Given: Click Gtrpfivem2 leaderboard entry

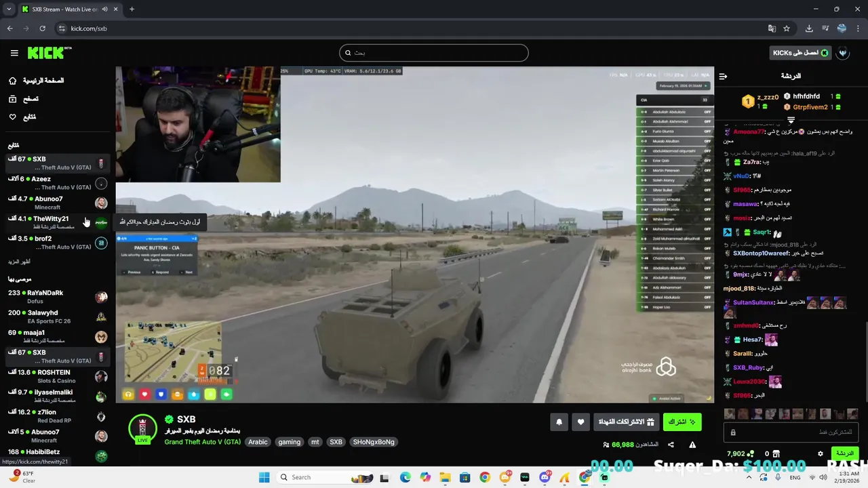Looking at the screenshot, I should [812, 107].
